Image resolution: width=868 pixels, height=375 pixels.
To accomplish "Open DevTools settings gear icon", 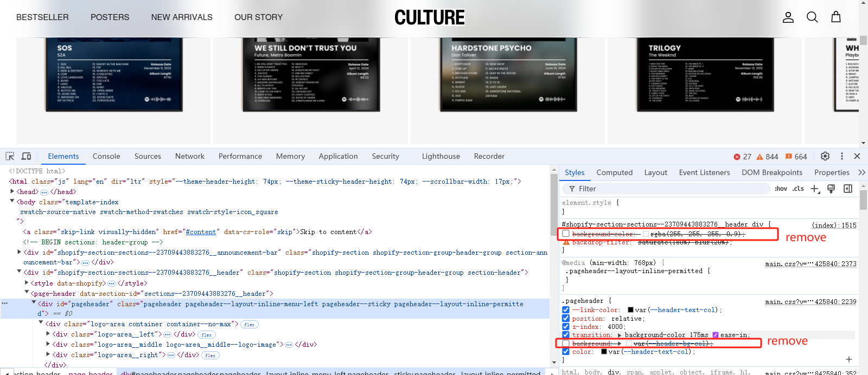I will point(825,156).
